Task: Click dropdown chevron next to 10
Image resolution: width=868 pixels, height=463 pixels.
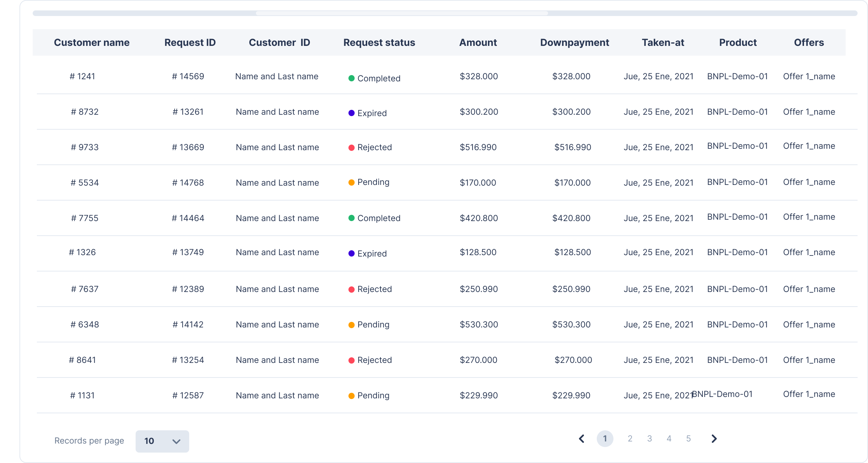Action: (176, 441)
